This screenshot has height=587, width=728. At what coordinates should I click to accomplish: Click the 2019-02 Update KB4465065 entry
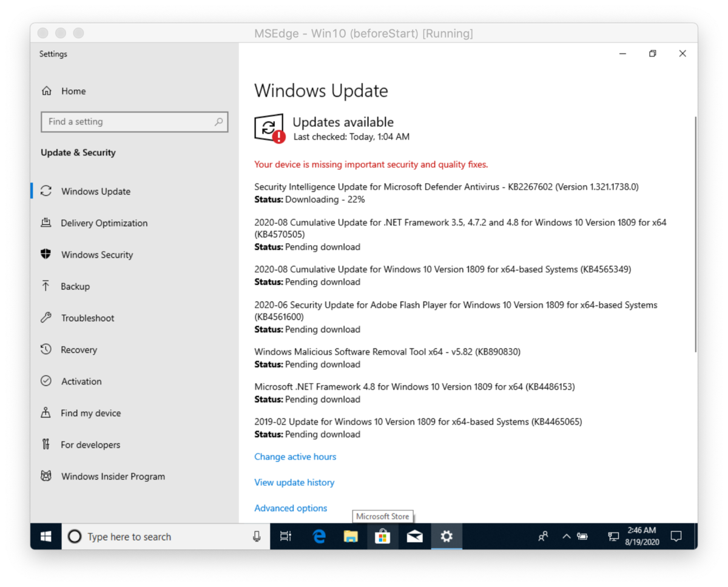pyautogui.click(x=418, y=421)
